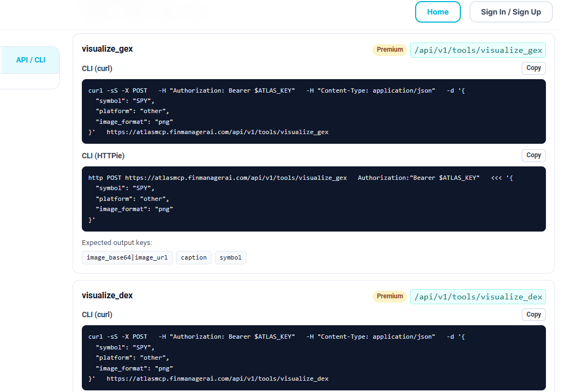Select the API / CLI sidebar tab
This screenshot has width=561, height=392.
click(x=30, y=60)
